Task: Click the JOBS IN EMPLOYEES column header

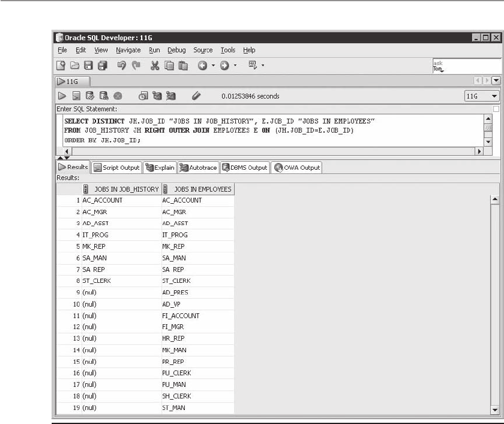Action: click(x=198, y=189)
